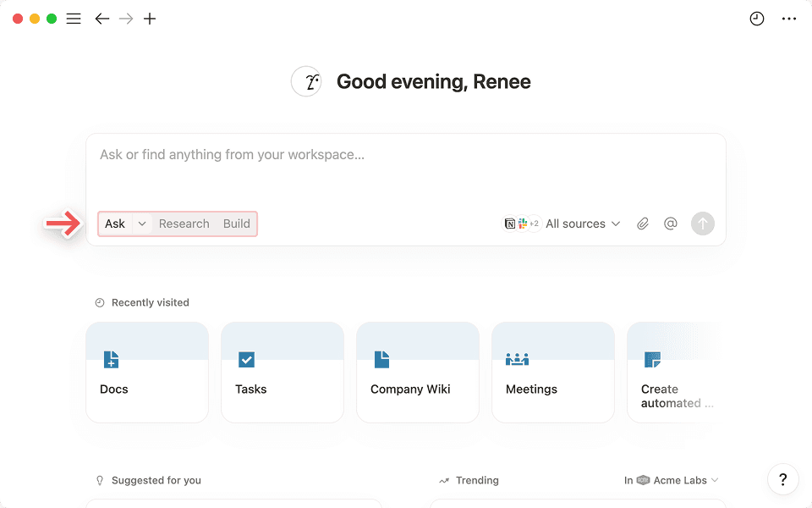Image resolution: width=812 pixels, height=508 pixels.
Task: Toggle the sidebar with the hamburger icon
Action: (74, 18)
